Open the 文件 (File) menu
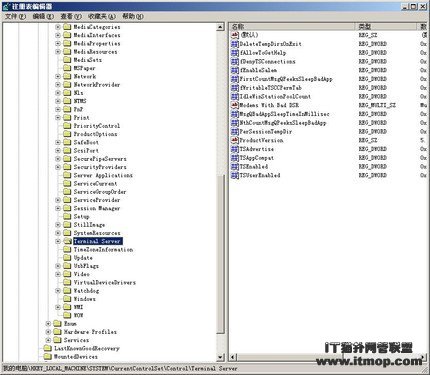Screen dimensions: 430x375 click(x=15, y=16)
